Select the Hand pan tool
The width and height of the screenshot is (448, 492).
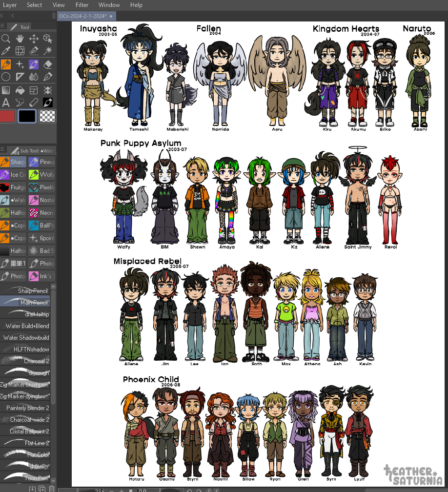[20, 38]
